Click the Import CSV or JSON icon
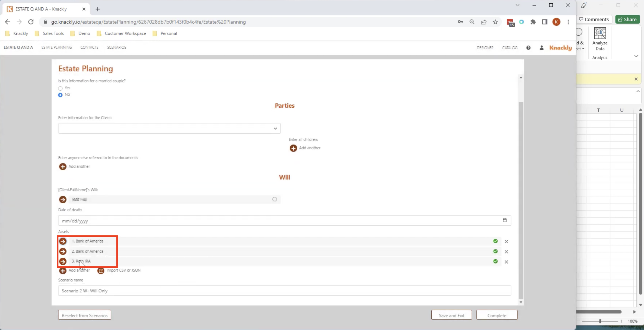 [x=101, y=271]
